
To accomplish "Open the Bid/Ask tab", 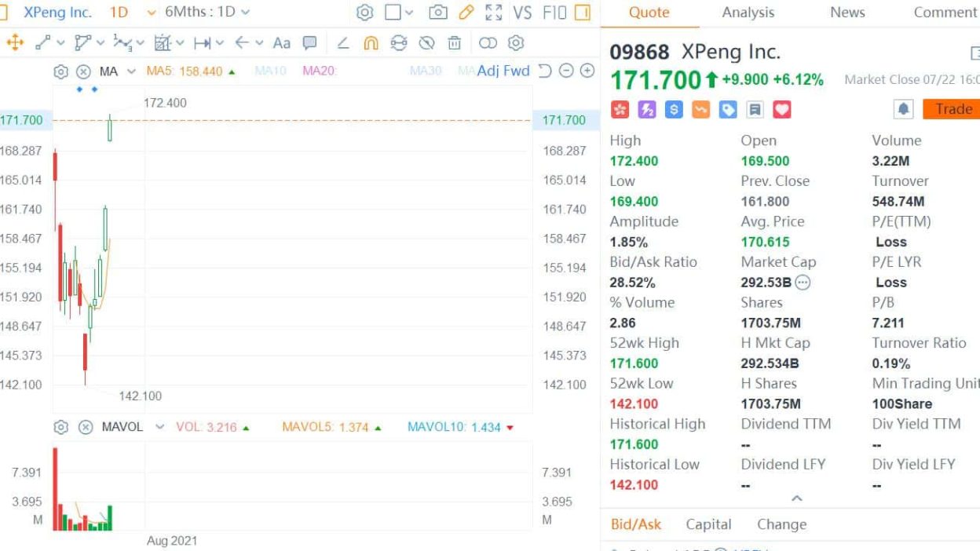I will [x=636, y=524].
